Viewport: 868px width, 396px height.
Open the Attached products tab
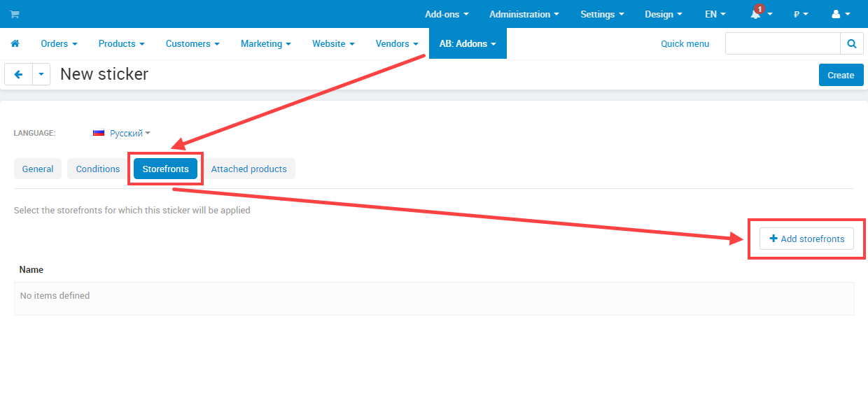(x=248, y=169)
